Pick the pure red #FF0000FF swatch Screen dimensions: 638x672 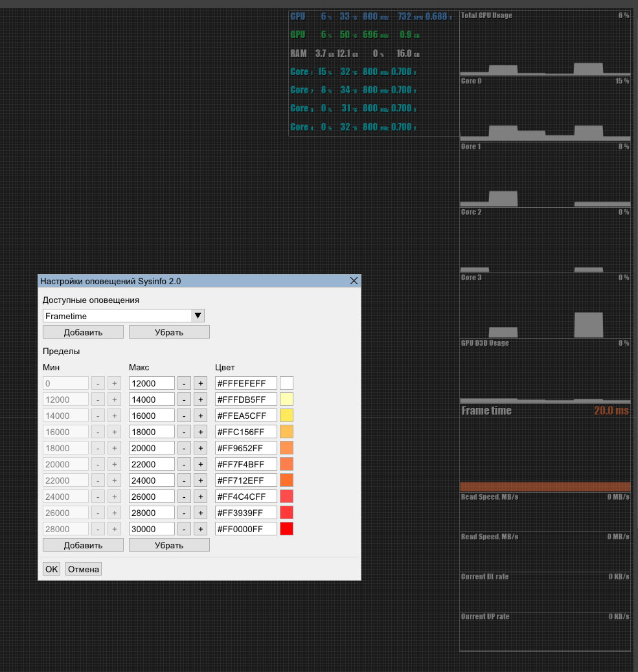tap(286, 529)
